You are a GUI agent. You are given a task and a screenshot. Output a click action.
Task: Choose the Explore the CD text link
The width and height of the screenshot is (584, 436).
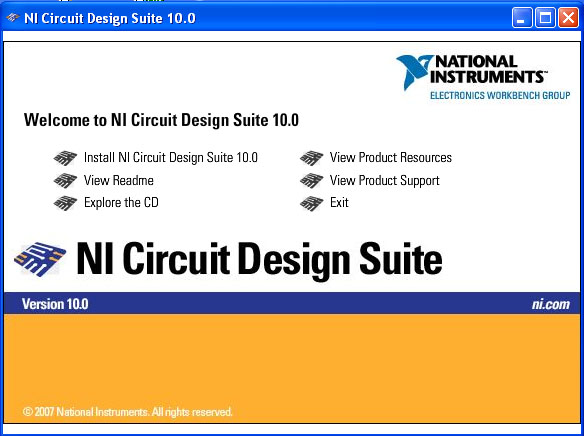(x=121, y=203)
